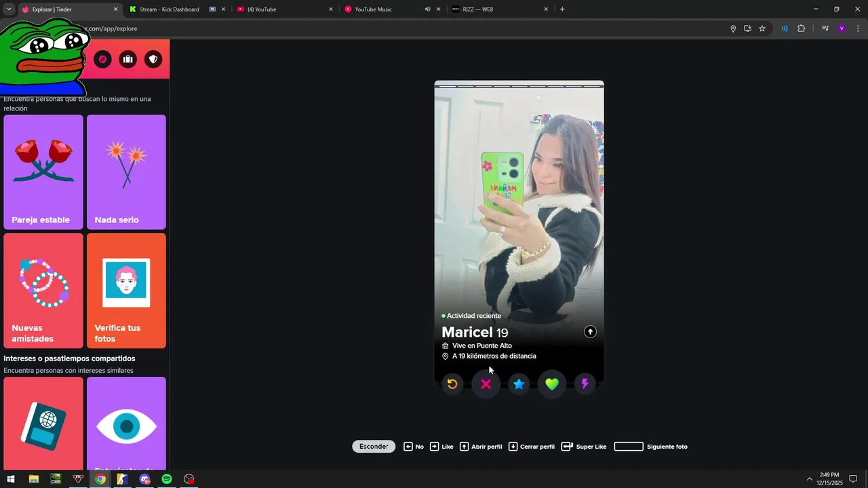Select the Explorar | Tinder browser tab
Image resolution: width=868 pixels, height=488 pixels.
52,9
